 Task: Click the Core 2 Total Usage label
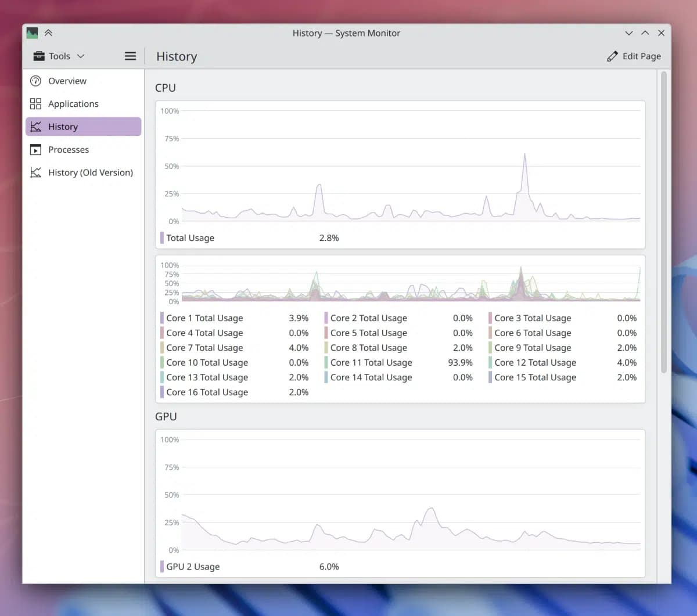369,318
